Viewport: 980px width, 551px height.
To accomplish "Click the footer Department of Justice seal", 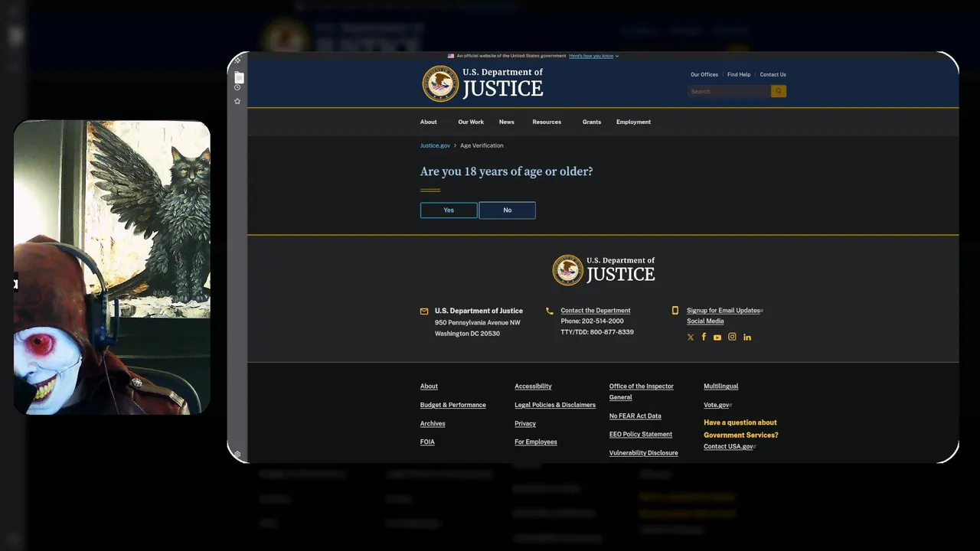I will point(568,270).
